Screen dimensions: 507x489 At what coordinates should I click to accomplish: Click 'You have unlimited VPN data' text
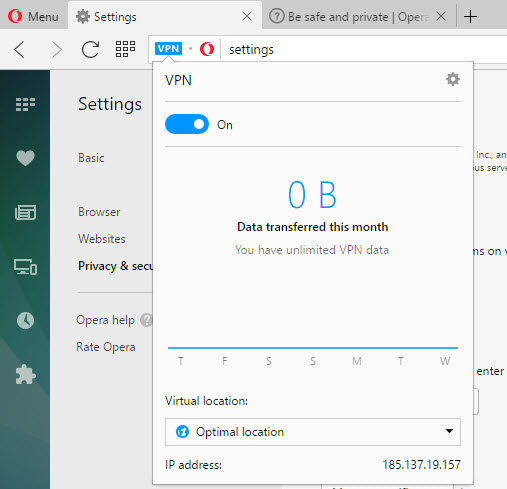point(312,250)
